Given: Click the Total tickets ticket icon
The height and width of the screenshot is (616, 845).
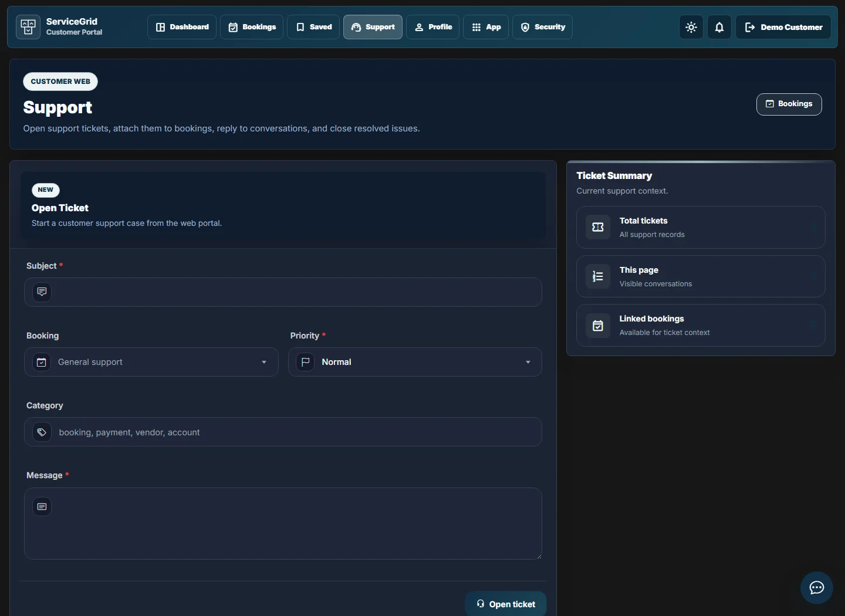Looking at the screenshot, I should click(598, 227).
